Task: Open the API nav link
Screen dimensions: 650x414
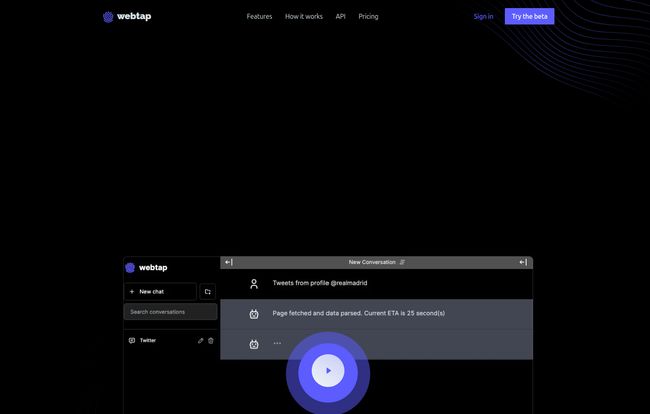Action: 340,17
